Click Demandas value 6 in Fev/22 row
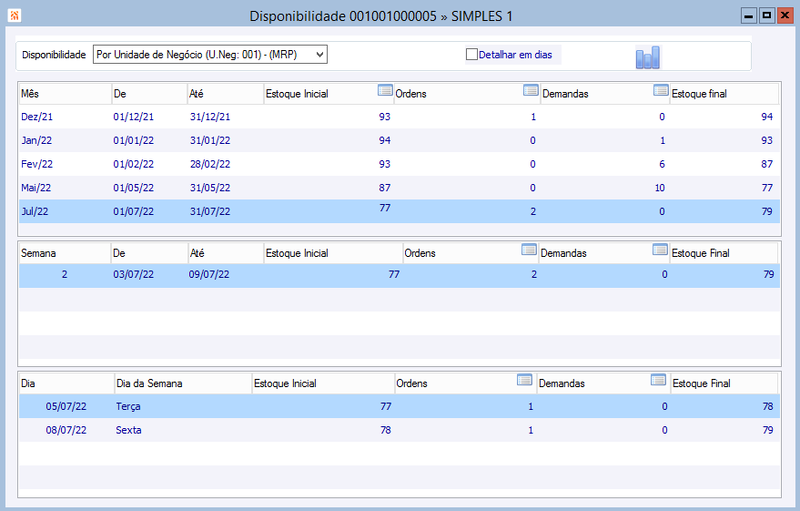This screenshot has height=511, width=800. (662, 164)
